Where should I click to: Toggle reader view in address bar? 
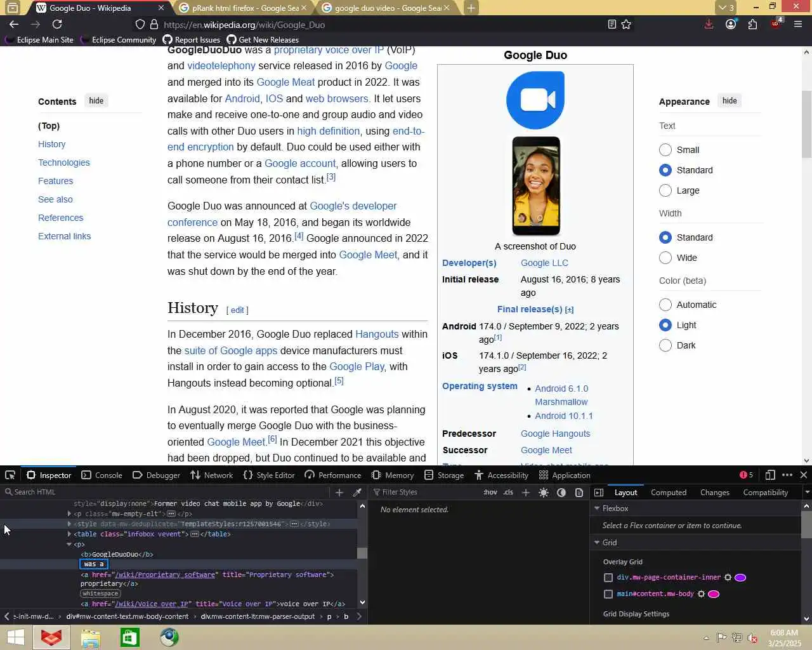[x=612, y=24]
